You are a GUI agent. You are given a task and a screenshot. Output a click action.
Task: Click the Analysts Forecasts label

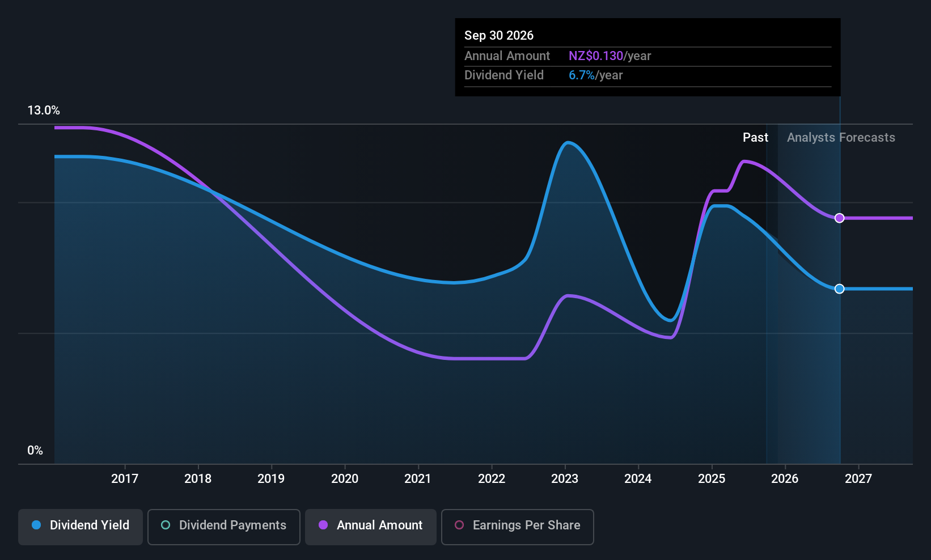[x=841, y=137]
